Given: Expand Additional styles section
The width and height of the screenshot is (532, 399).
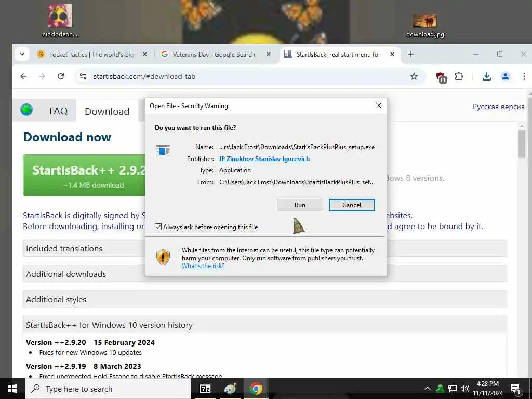Looking at the screenshot, I should [264, 299].
